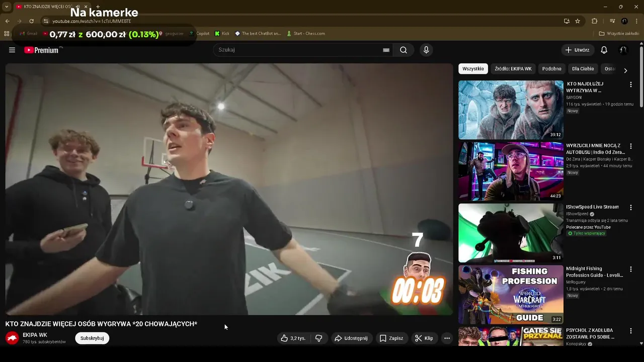Screen dimensions: 644x362
Task: Open IShowSpeed green-screen thumbnail 3:11
Action: [x=511, y=233]
